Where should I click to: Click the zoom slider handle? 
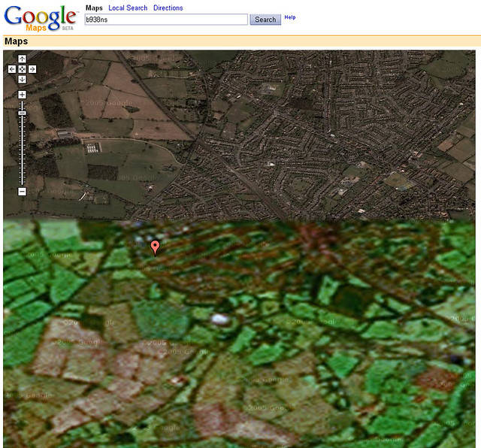[22, 113]
